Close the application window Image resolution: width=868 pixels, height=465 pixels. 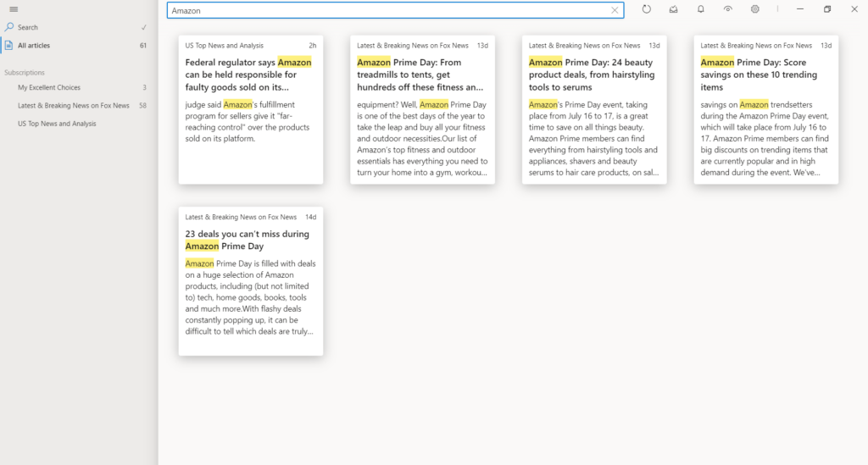pos(854,9)
